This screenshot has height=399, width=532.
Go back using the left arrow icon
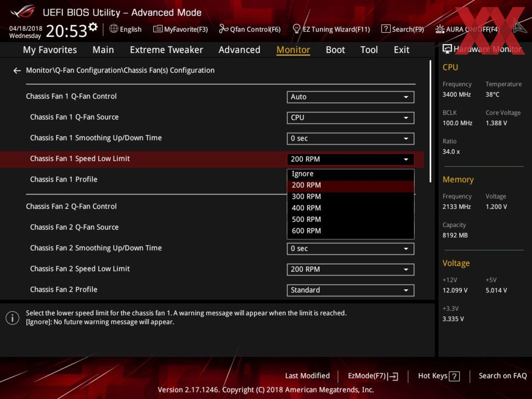click(x=17, y=70)
